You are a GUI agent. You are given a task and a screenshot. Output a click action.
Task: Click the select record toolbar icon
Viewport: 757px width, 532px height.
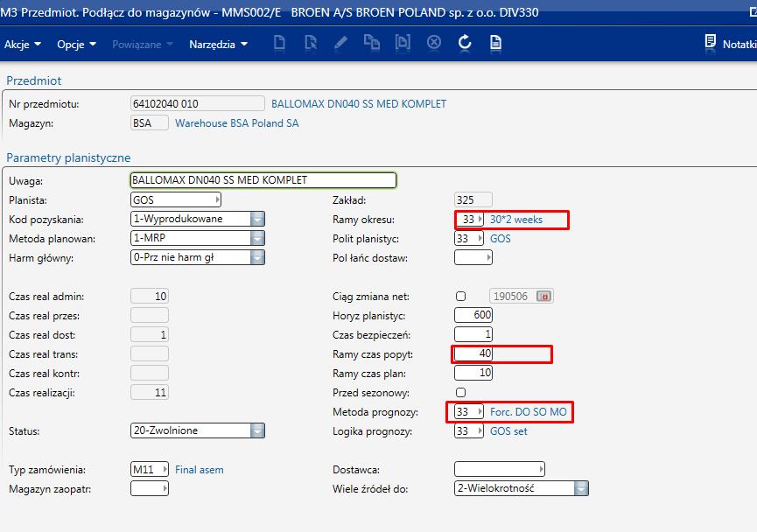(x=311, y=43)
